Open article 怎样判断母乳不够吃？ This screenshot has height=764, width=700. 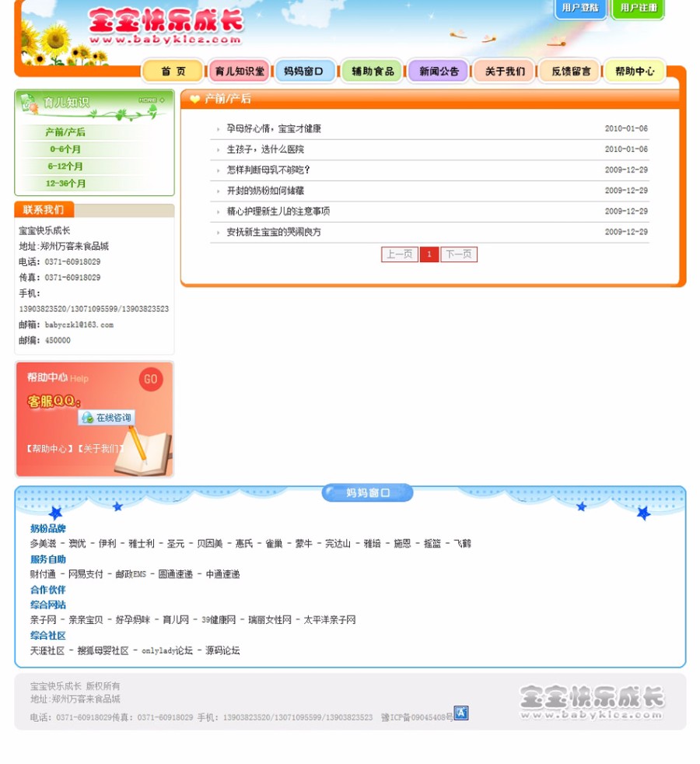268,170
